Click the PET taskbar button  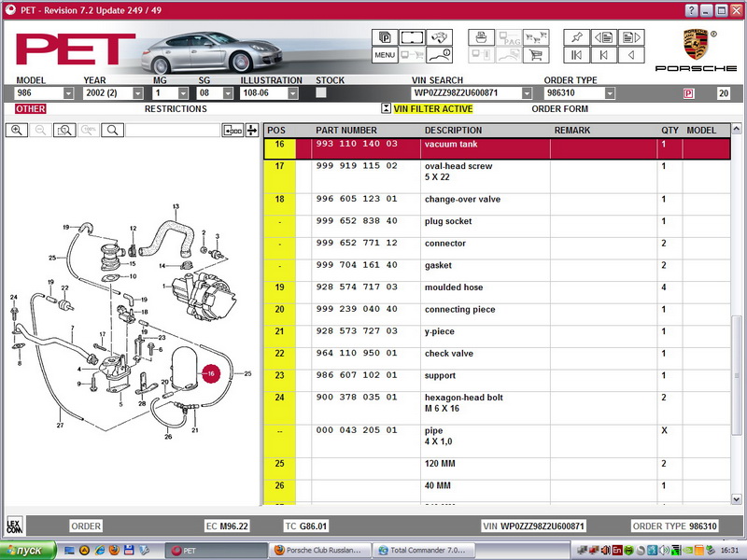(217, 551)
